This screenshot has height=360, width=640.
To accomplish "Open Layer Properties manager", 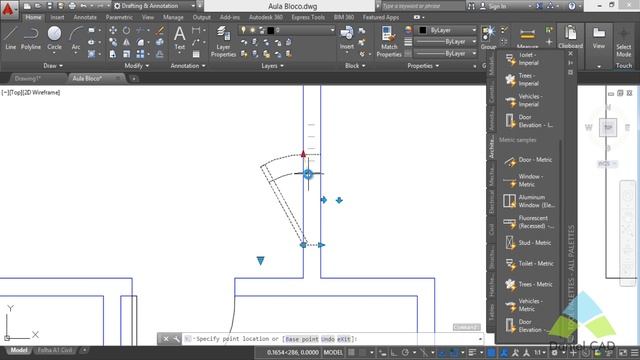I will coord(223,41).
